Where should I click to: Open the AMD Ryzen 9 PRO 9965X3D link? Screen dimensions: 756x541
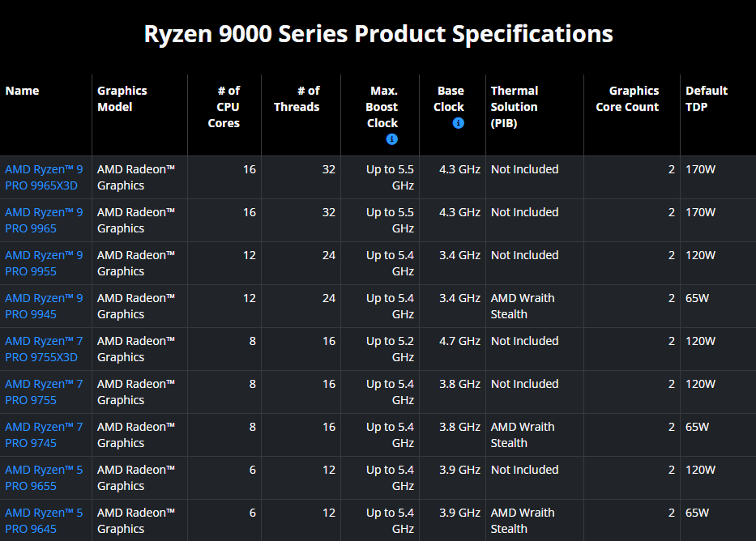pos(44,177)
